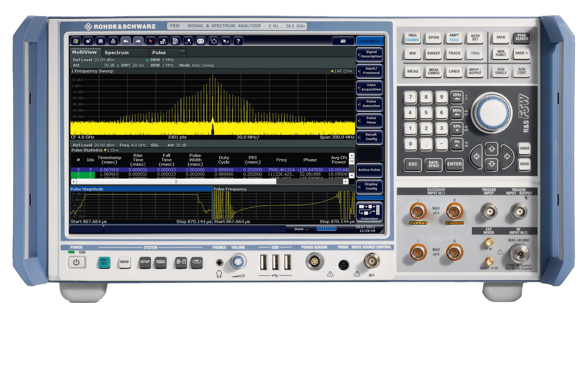Reset zoom with the 1:1 icon

pos(188,41)
